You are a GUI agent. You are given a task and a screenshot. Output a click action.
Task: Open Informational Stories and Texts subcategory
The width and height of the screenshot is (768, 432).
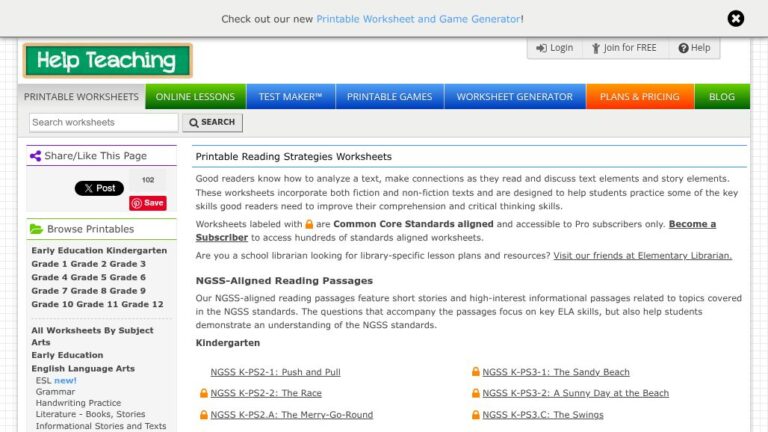[x=101, y=426]
